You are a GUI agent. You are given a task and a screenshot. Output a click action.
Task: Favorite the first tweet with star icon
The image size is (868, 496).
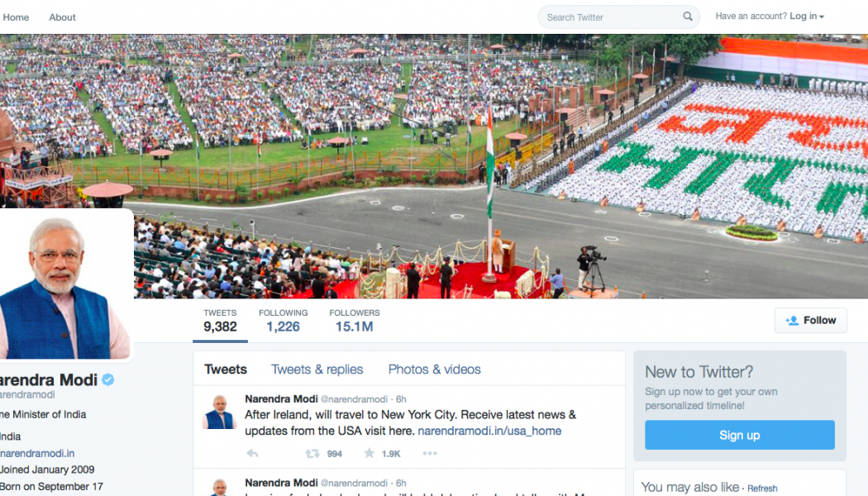[369, 453]
